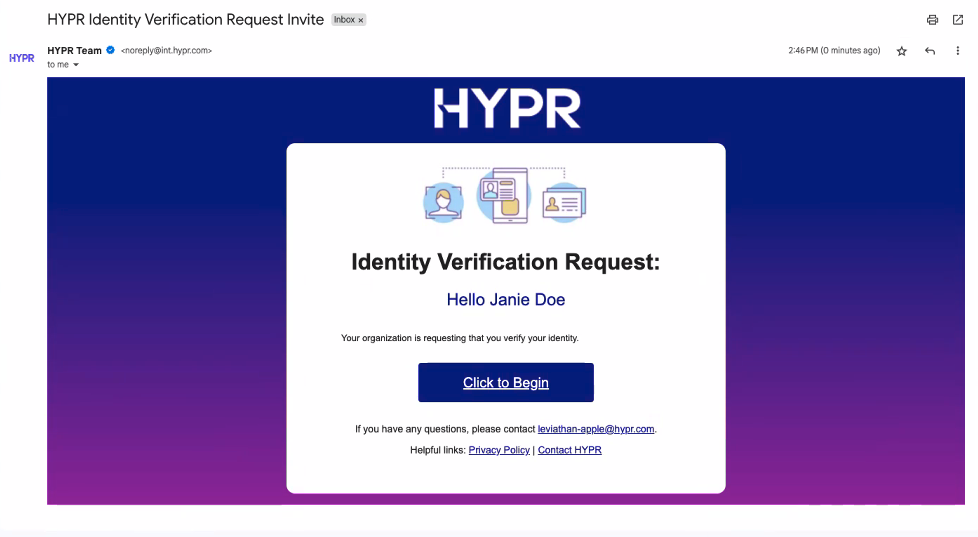
Task: Click the 'Identity Verification Request:' heading
Action: 505,262
